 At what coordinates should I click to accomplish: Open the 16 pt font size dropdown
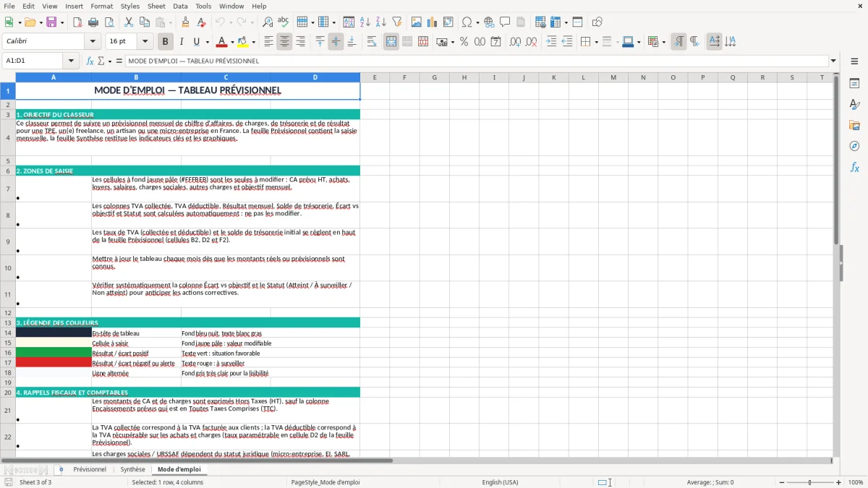(x=145, y=42)
